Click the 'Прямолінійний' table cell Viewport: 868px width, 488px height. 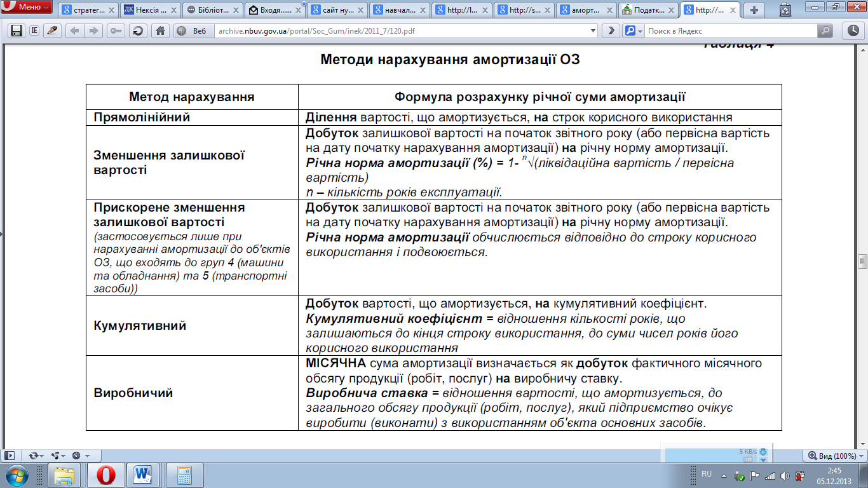coord(192,117)
